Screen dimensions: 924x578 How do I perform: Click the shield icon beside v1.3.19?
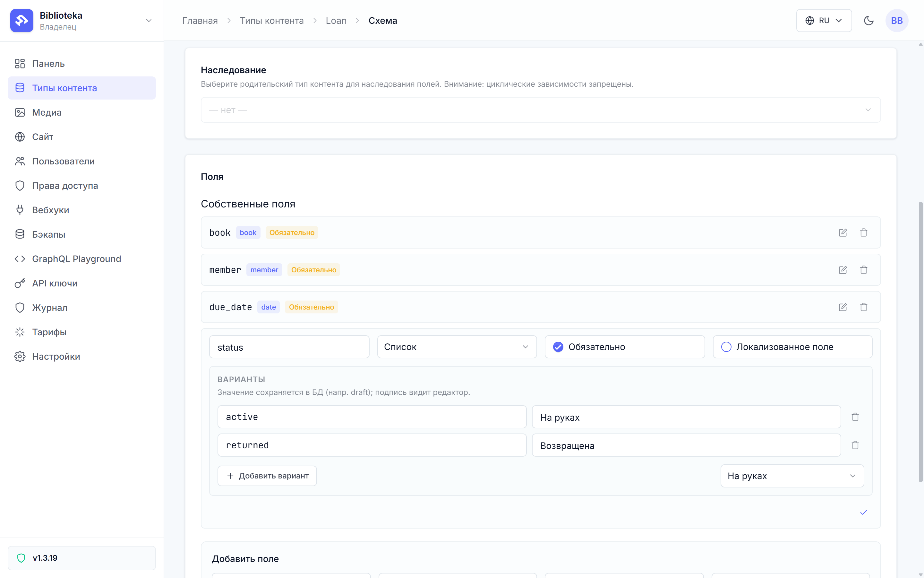(21, 558)
